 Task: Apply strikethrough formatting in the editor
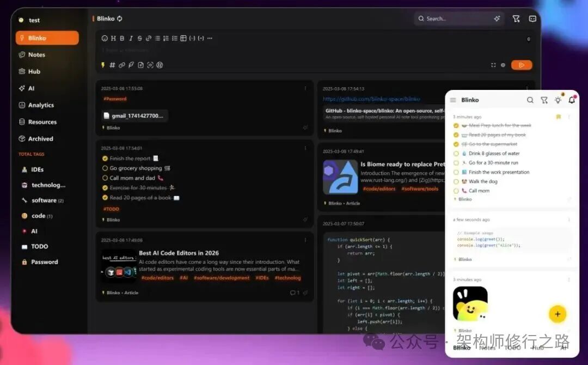click(139, 38)
